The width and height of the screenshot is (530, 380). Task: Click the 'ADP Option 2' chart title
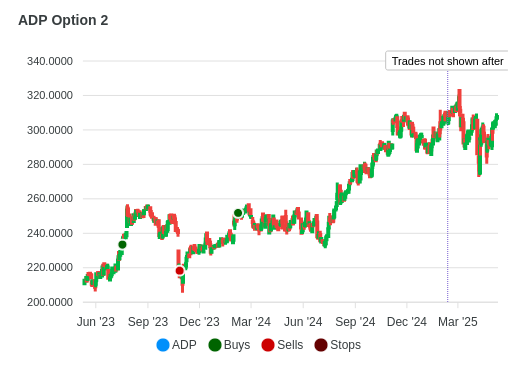63,20
